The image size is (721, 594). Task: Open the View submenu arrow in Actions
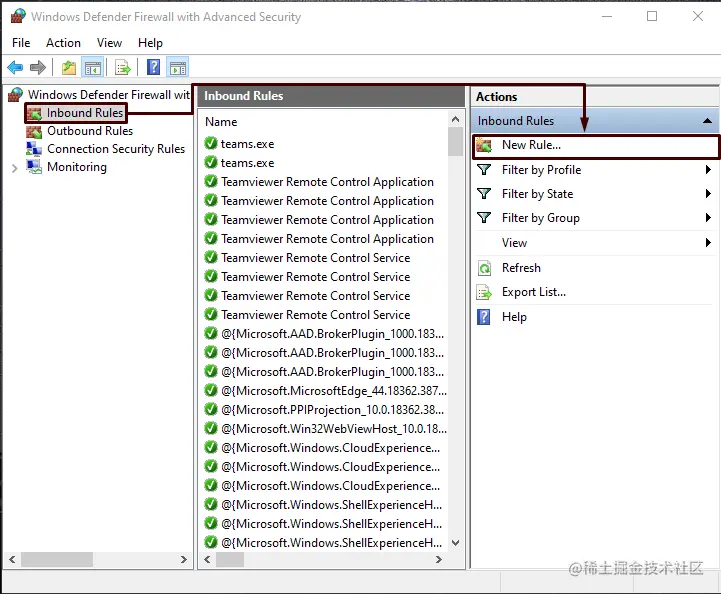708,242
